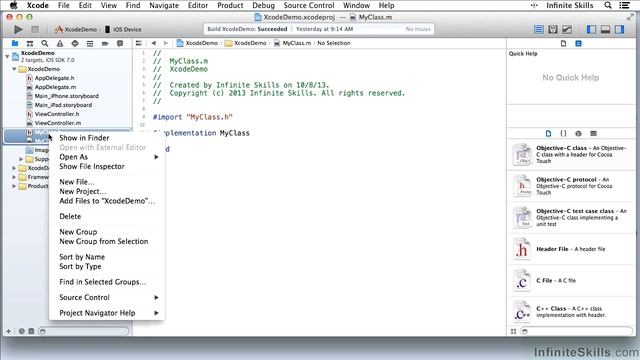Select iOS Device destination
The image size is (640, 360).
[x=123, y=29]
